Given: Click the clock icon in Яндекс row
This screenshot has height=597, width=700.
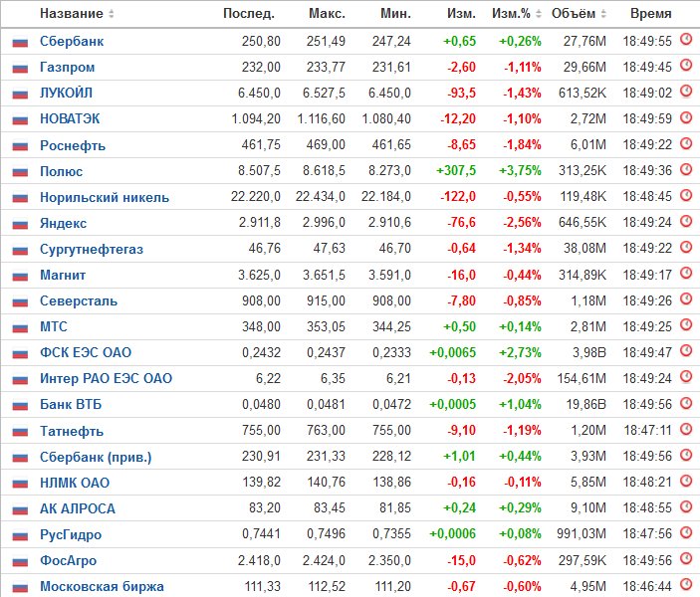Looking at the screenshot, I should (x=686, y=221).
